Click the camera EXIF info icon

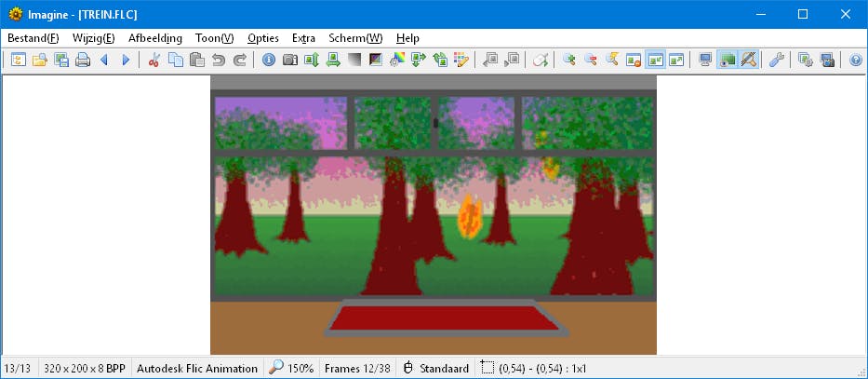click(290, 60)
